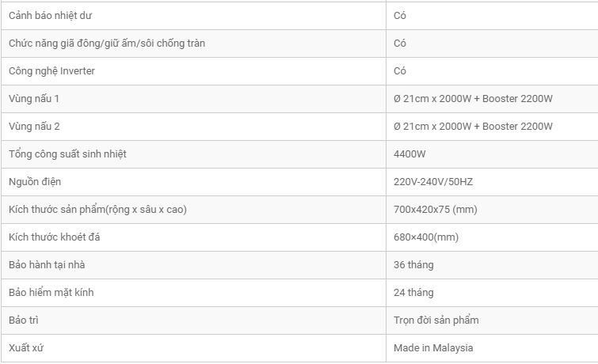Select the 'Trọn đời sản phẩm' maintenance value
Viewport: 598px width, 364px height.
tap(436, 320)
